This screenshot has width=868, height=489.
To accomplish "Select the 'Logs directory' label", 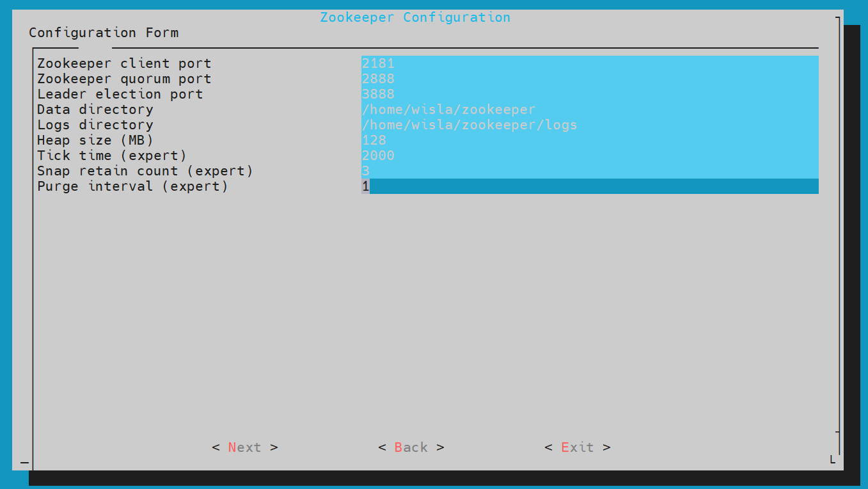I will tap(95, 125).
